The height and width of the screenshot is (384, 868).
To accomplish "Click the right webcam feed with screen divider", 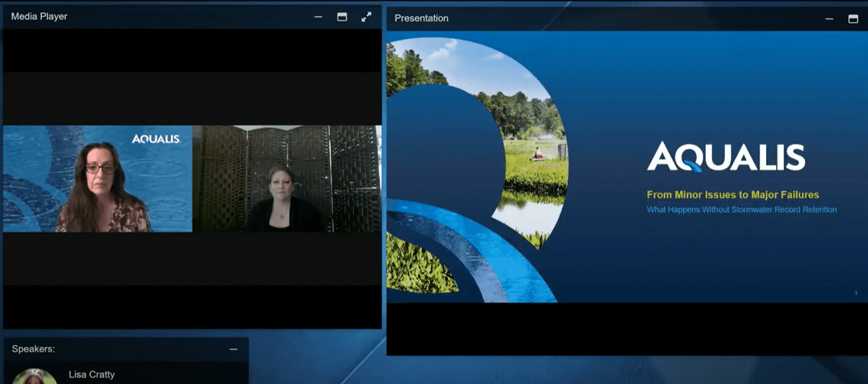I will 286,179.
